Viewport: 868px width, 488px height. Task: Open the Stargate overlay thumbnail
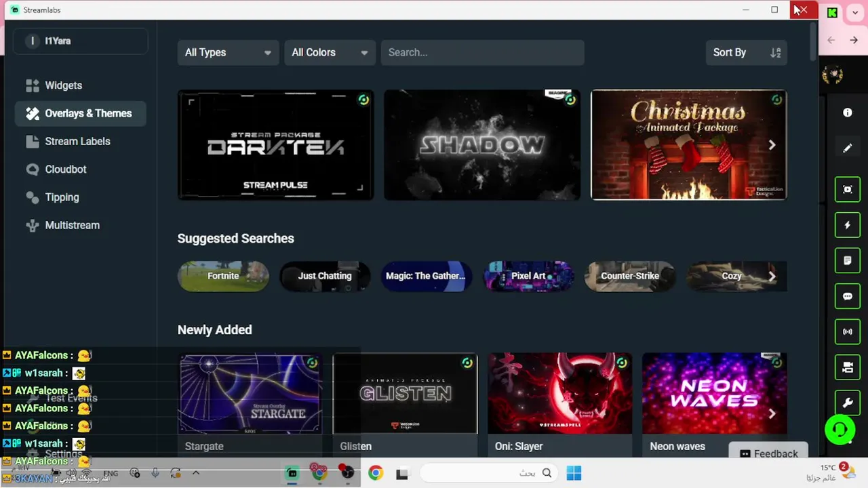coord(250,394)
